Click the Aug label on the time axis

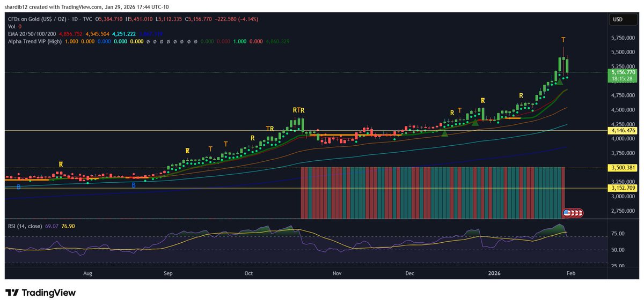[88, 273]
